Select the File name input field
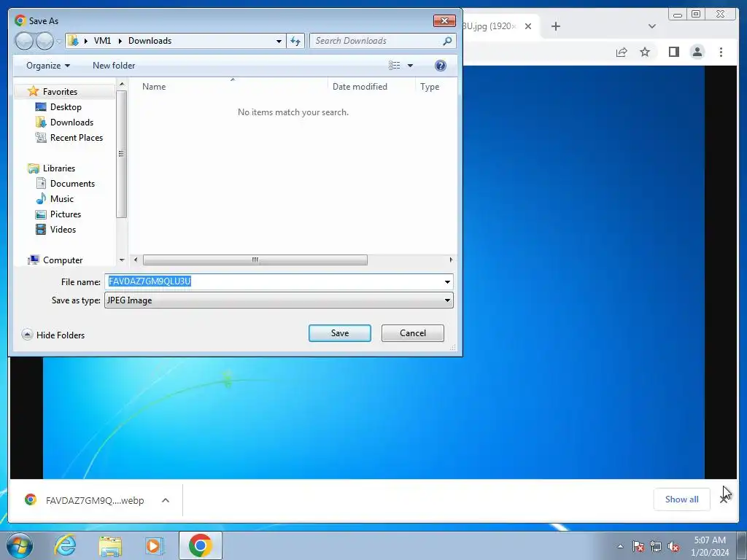The height and width of the screenshot is (560, 747). 274,282
